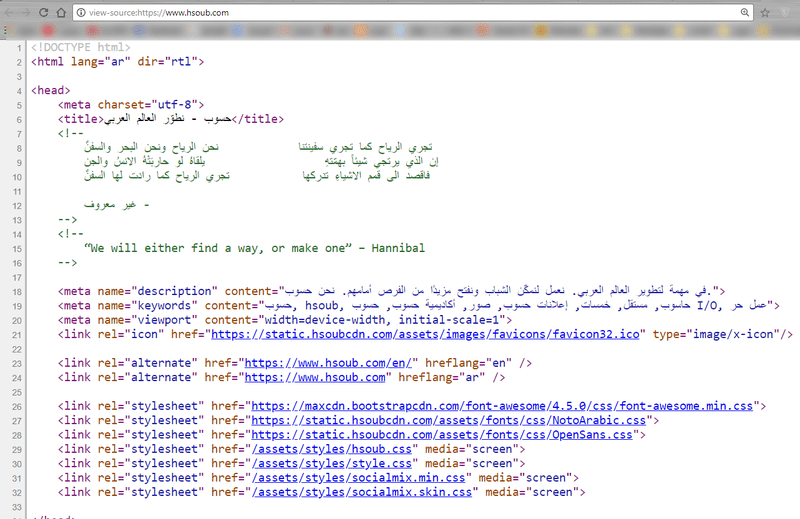
Task: Click the browser forward arrow
Action: pyautogui.click(x=27, y=12)
